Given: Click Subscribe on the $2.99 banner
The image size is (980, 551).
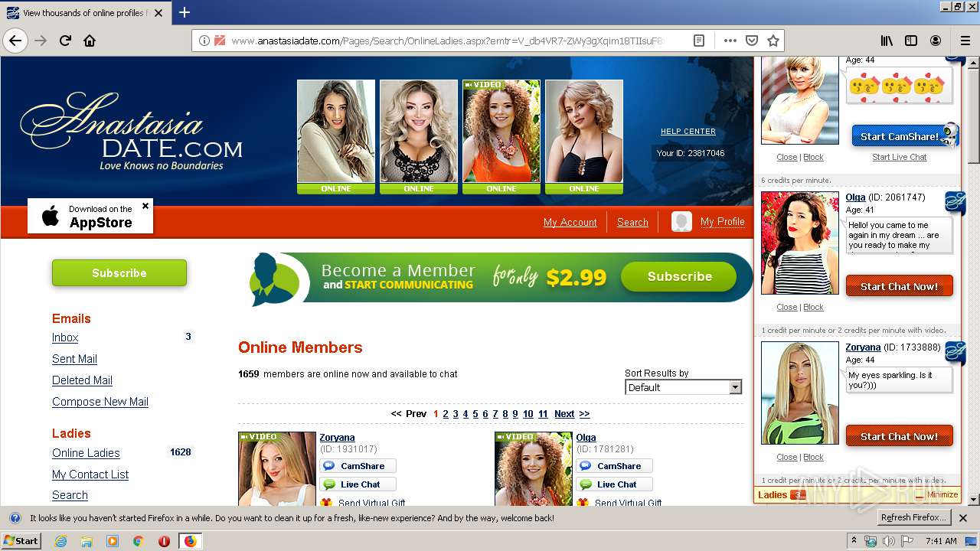Looking at the screenshot, I should pyautogui.click(x=679, y=277).
